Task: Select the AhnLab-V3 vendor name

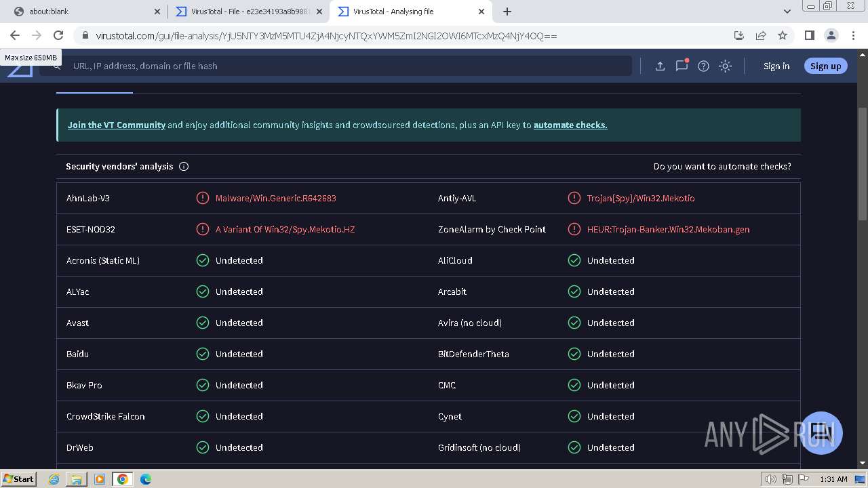Action: point(88,198)
